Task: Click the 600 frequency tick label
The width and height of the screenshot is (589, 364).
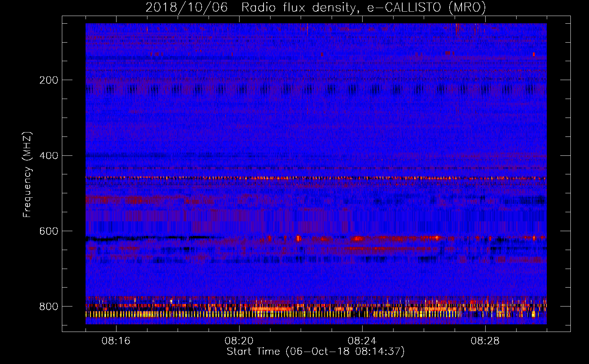Action: click(49, 232)
